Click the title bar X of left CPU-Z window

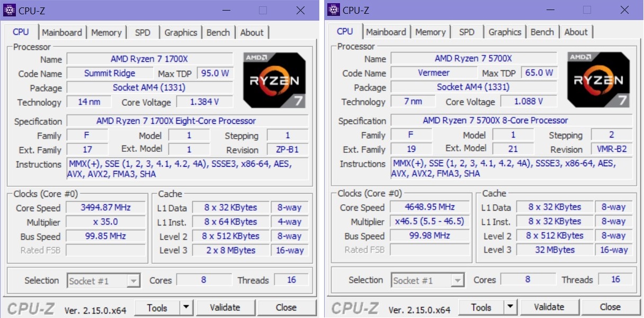300,11
